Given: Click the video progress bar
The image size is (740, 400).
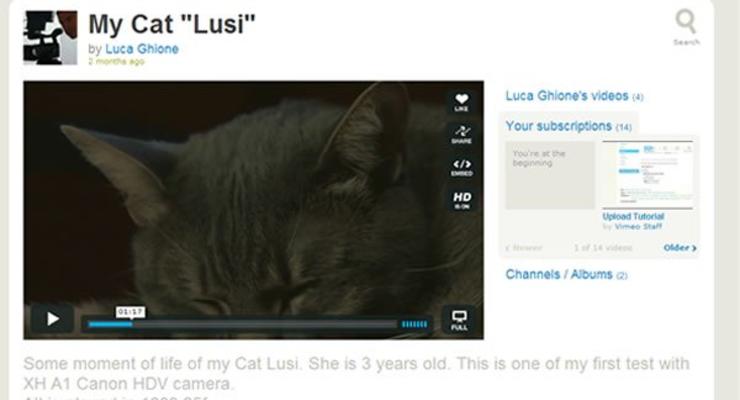Looking at the screenshot, I should [243, 324].
